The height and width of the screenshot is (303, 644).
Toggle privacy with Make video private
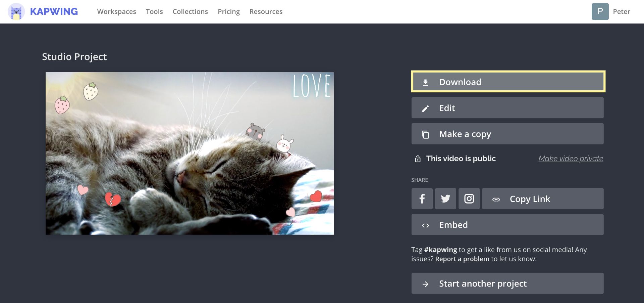(x=571, y=159)
